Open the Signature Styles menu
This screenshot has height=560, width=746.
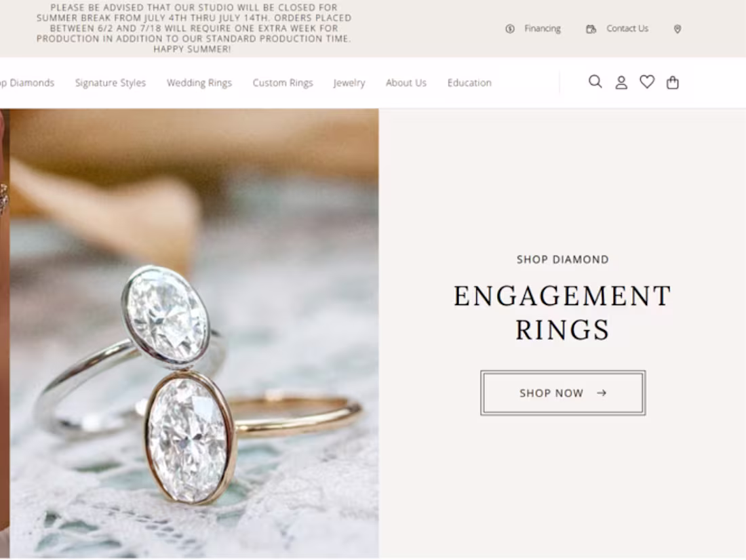111,83
